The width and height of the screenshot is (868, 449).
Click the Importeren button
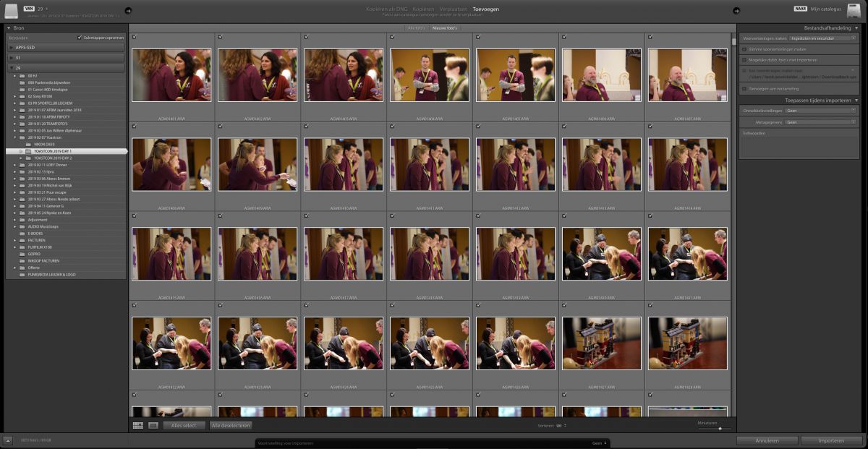point(831,440)
